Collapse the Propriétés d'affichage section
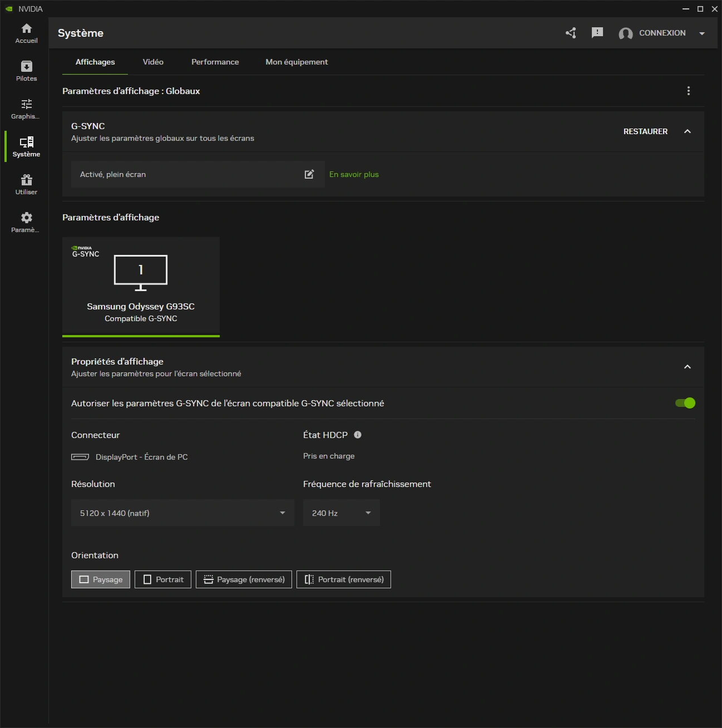The image size is (722, 728). point(688,367)
